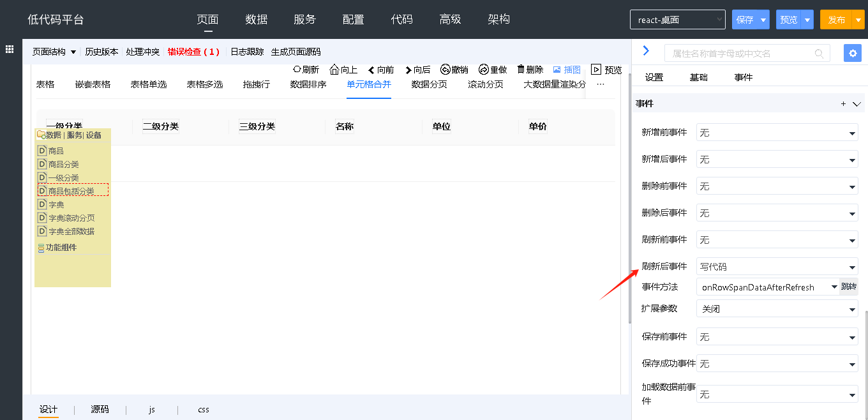
Task: Open the 高级 top menu
Action: click(x=451, y=19)
